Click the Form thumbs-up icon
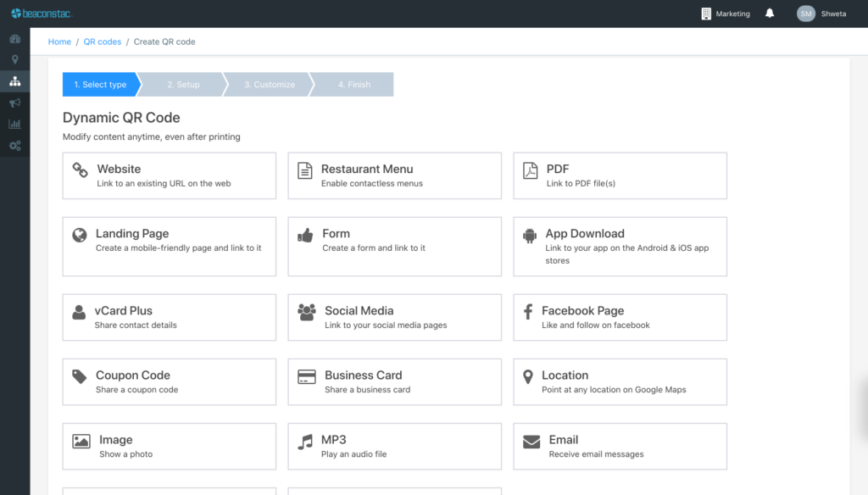The image size is (868, 495). pyautogui.click(x=305, y=235)
